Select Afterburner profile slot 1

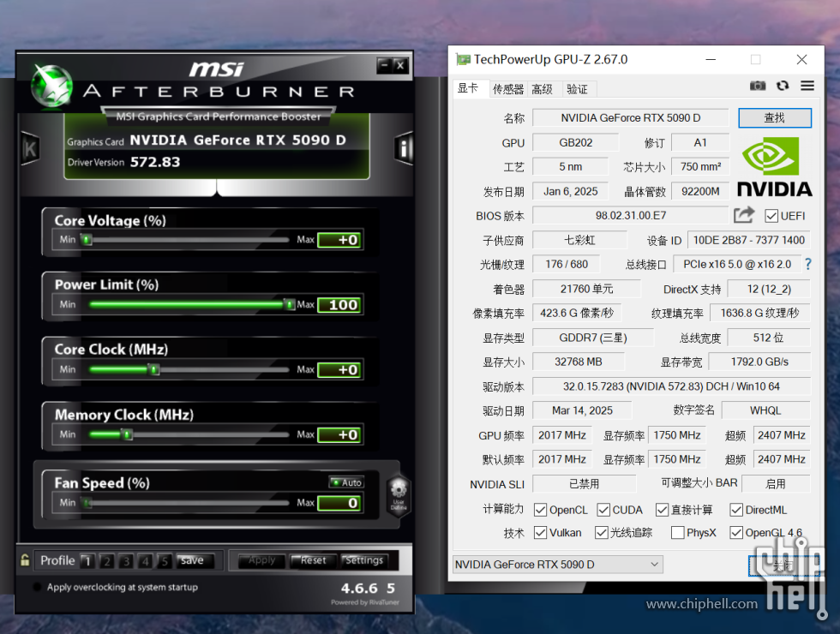87,560
